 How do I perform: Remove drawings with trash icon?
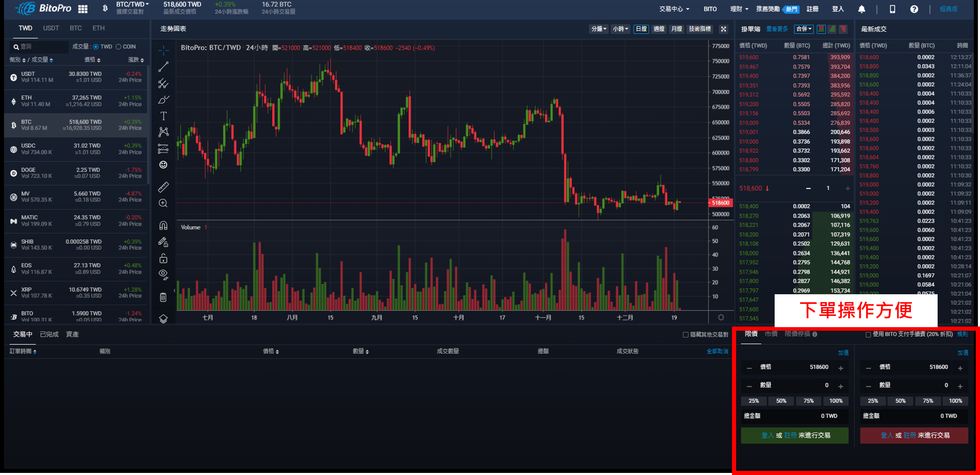(164, 297)
